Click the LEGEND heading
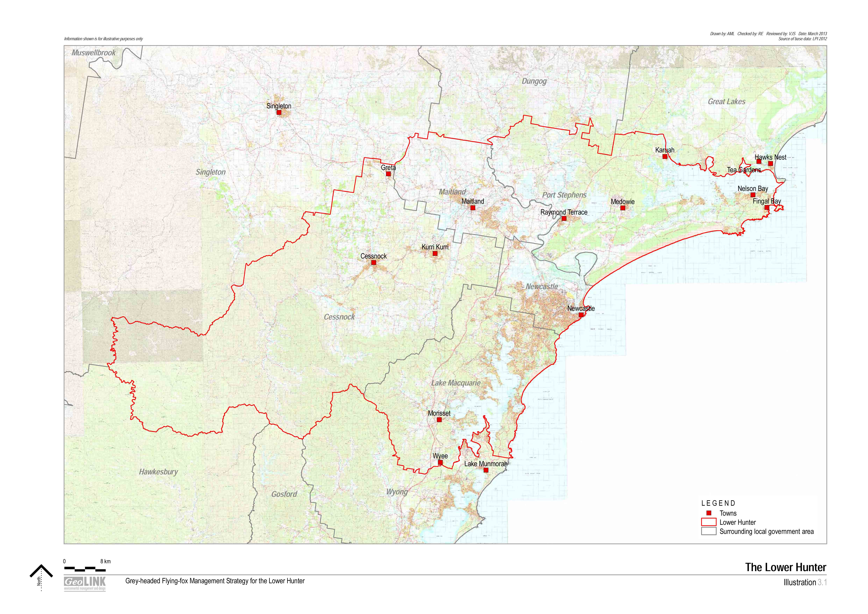Image resolution: width=868 pixels, height=614 pixels. (x=718, y=503)
